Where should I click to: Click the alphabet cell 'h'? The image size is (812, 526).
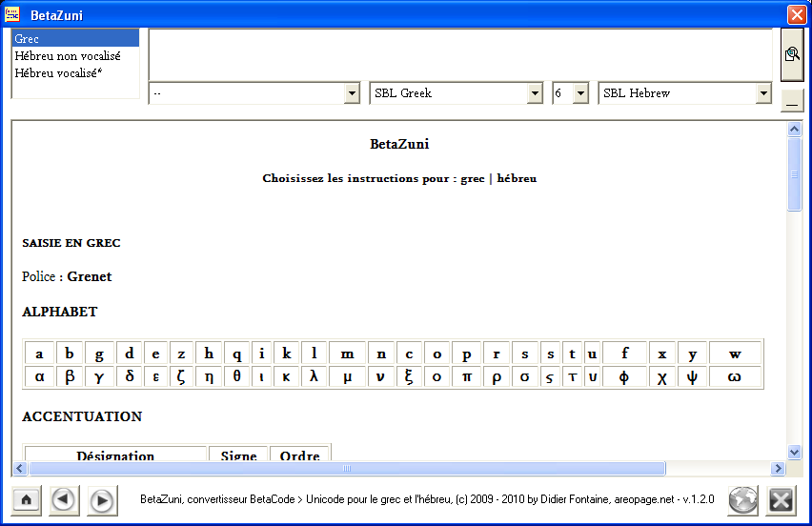[209, 354]
